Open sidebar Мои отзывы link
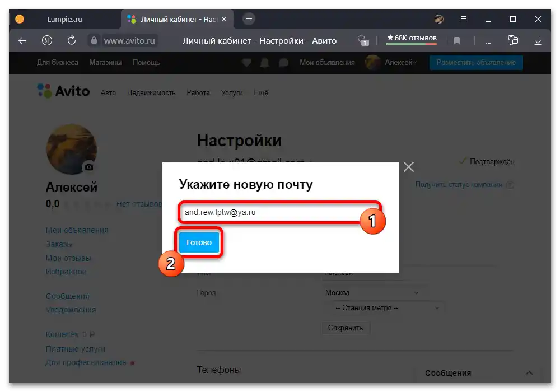This screenshot has height=392, width=560. (x=68, y=258)
